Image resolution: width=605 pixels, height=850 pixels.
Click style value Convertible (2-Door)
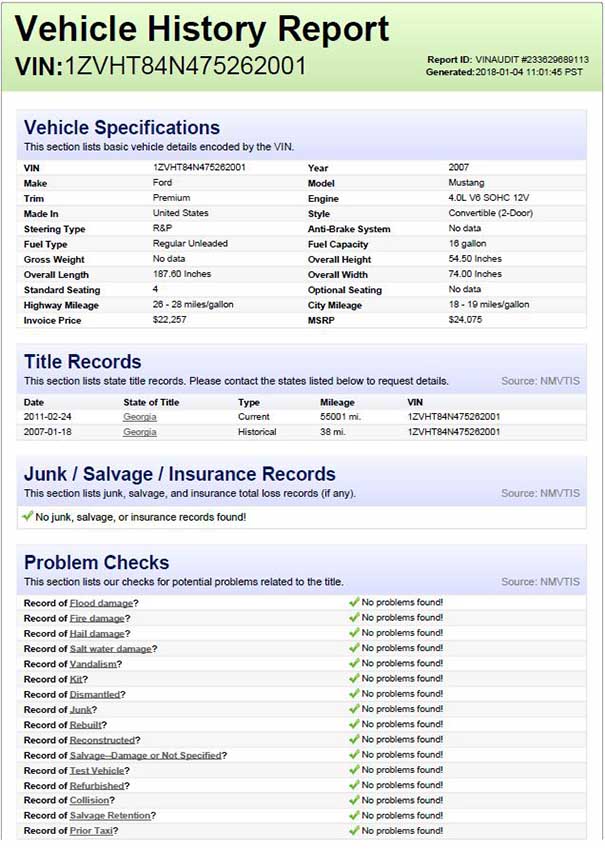tap(491, 213)
